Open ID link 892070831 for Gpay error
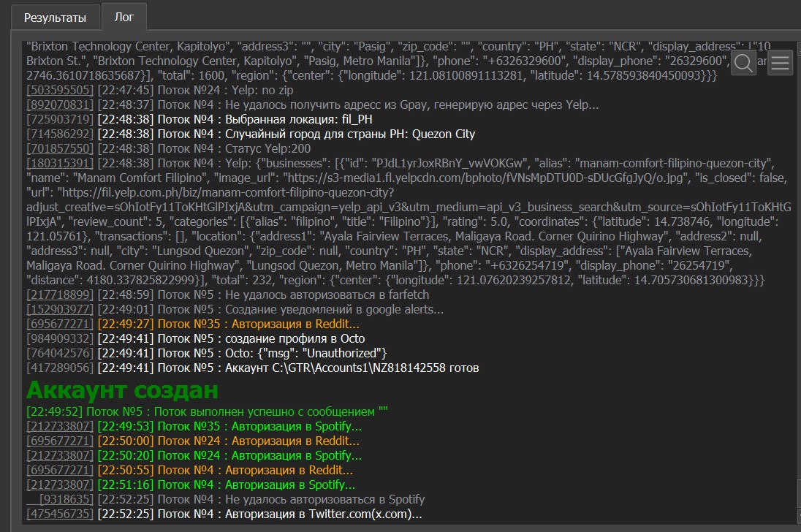Image resolution: width=801 pixels, height=532 pixels. 60,105
